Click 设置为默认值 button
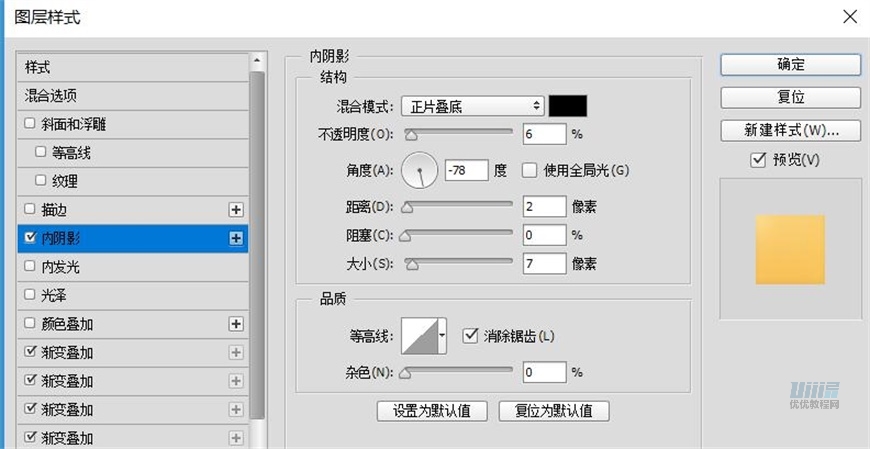Screen dimensions: 870x449 point(432,411)
